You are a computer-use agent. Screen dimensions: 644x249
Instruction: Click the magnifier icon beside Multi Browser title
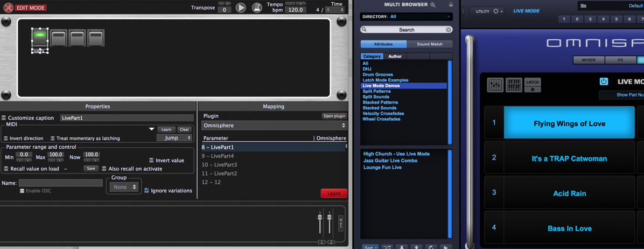(432, 4)
